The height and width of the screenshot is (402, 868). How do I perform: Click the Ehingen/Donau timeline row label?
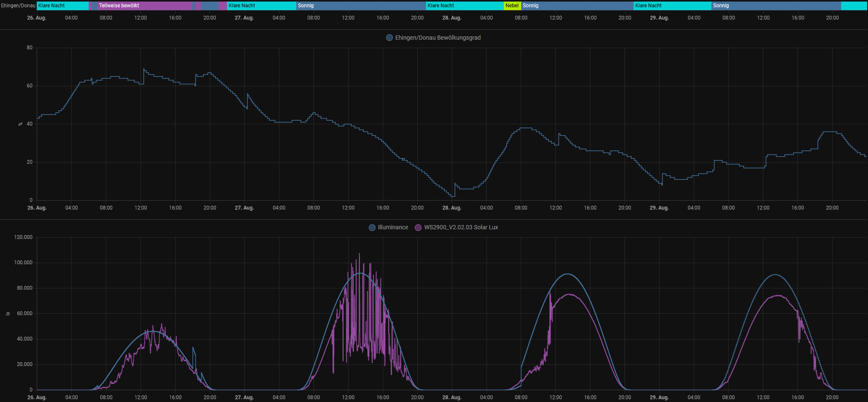[18, 5]
